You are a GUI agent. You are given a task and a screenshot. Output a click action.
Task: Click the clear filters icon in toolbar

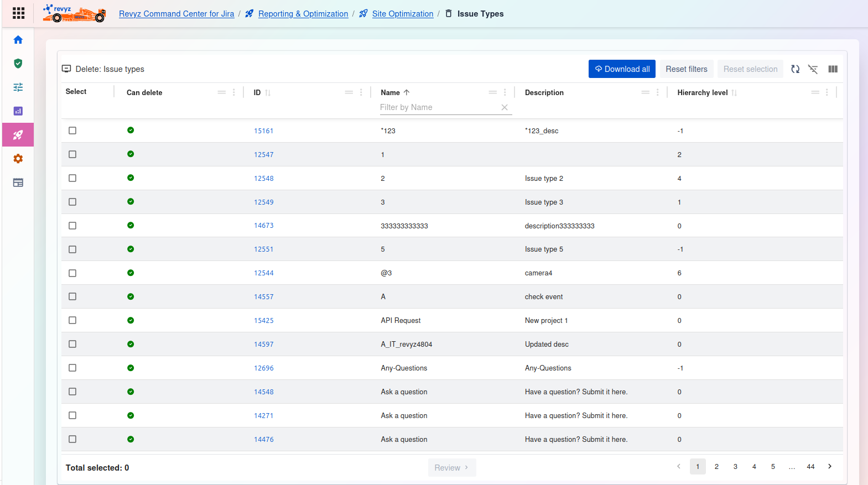click(x=813, y=69)
